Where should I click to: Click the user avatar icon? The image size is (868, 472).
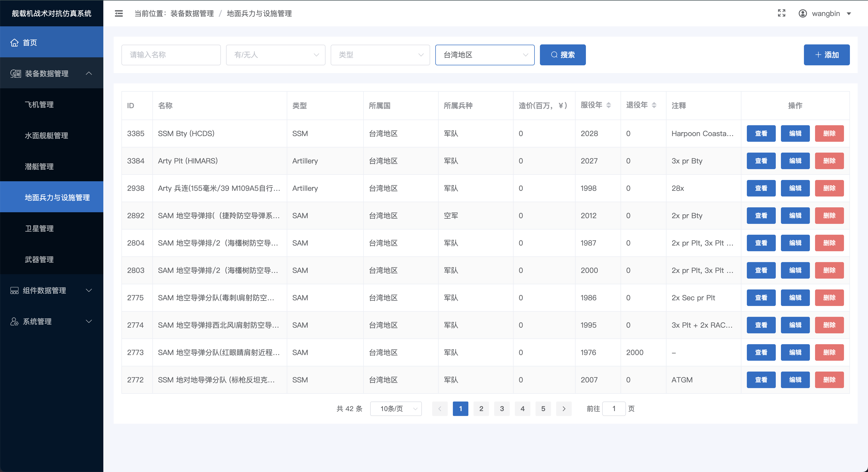pos(803,13)
